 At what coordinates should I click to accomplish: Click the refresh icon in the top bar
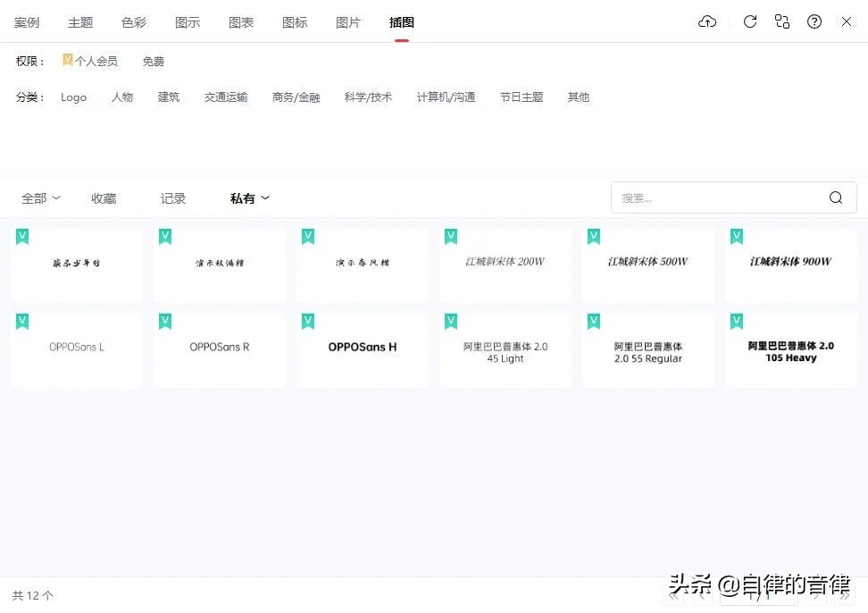[x=750, y=21]
